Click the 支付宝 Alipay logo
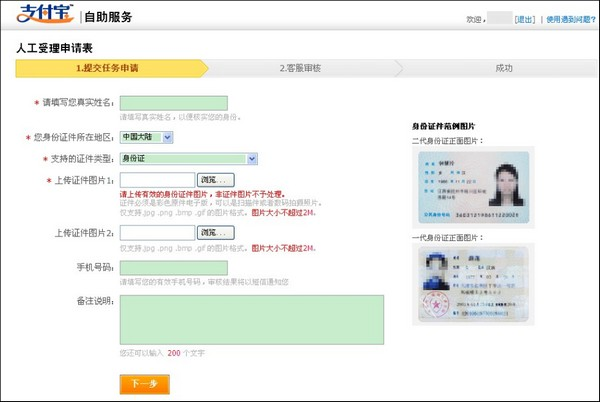Viewport: 600px width, 402px height. [44, 17]
